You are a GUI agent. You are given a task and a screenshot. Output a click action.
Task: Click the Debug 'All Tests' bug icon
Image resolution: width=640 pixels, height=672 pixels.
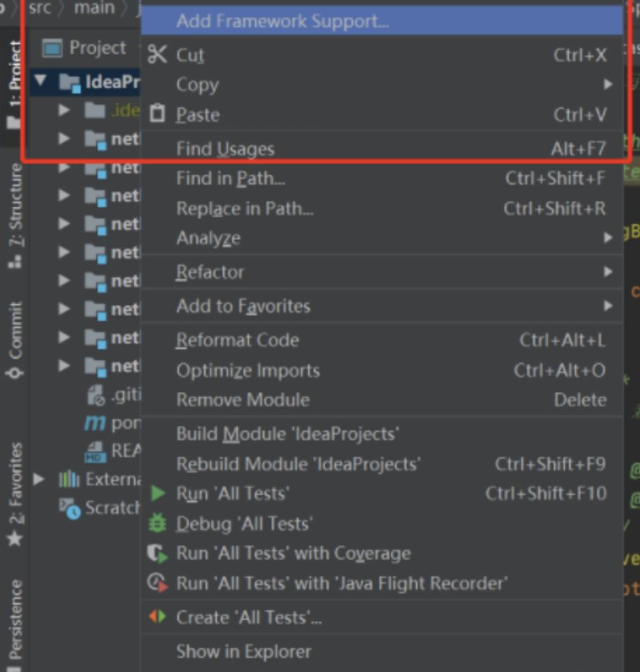158,523
